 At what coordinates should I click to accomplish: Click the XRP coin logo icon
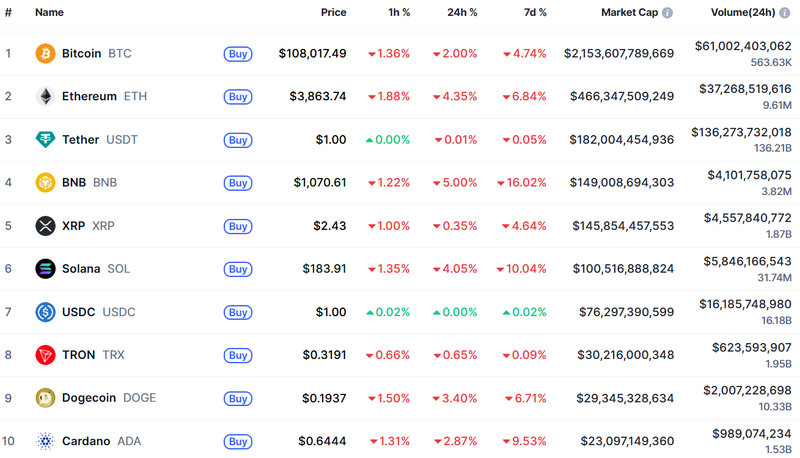(45, 226)
